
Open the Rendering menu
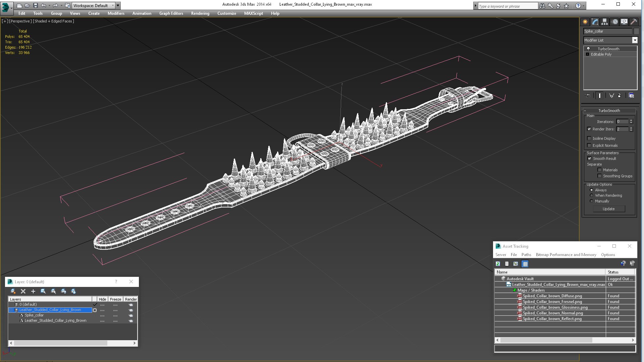click(x=200, y=13)
